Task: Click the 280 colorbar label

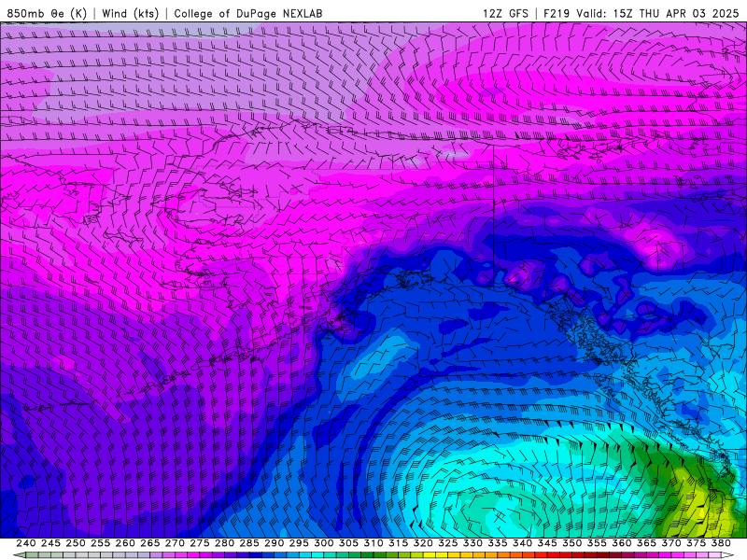Action: (x=224, y=543)
